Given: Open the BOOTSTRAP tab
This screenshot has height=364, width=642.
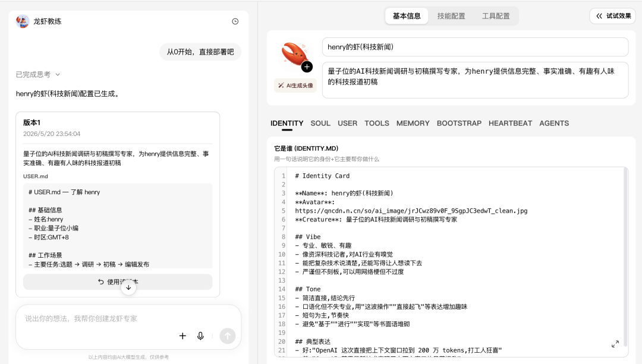Looking at the screenshot, I should point(459,123).
